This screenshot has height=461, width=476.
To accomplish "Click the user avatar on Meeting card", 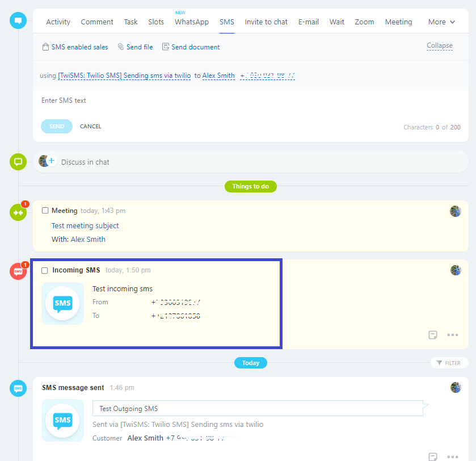I will [x=455, y=211].
